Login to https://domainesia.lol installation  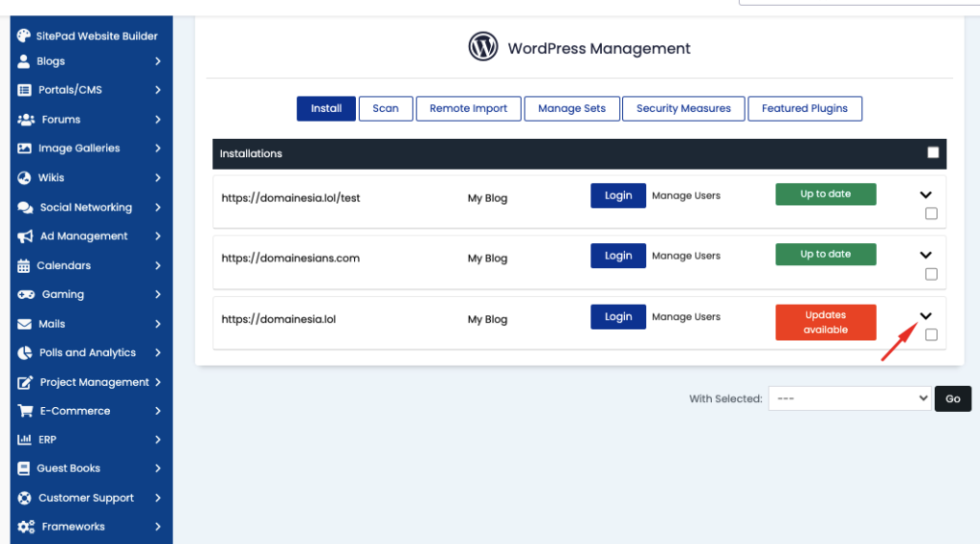(x=618, y=317)
